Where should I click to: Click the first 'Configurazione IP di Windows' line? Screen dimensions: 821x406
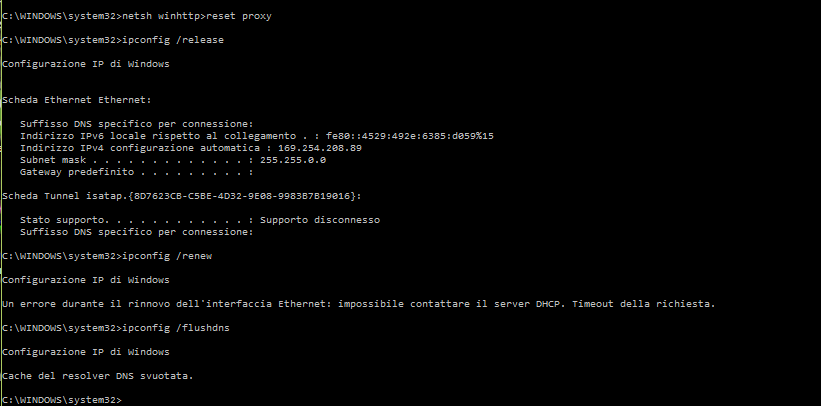86,64
